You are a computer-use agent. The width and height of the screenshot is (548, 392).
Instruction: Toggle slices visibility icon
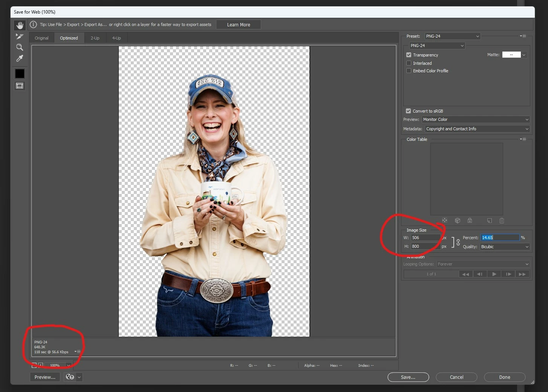tap(20, 86)
